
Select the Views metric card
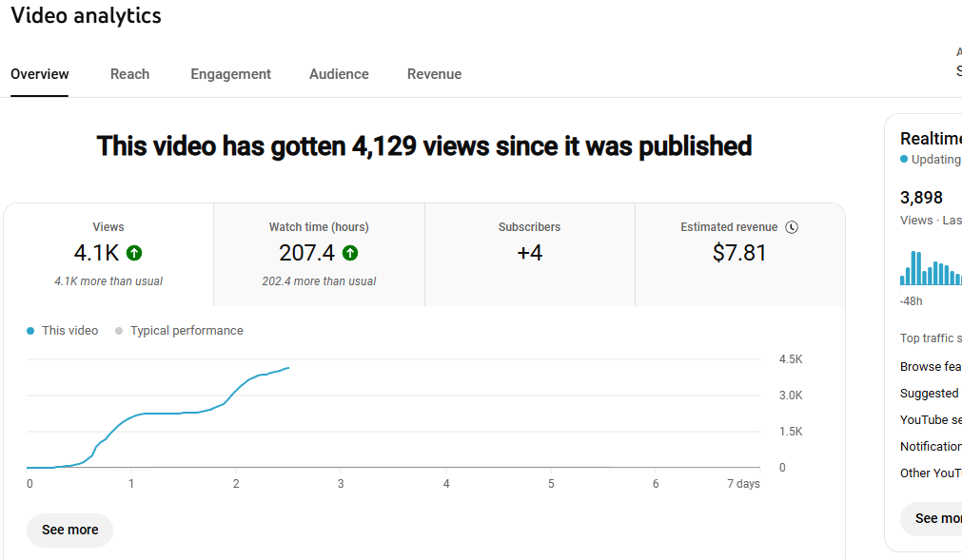[x=108, y=254]
